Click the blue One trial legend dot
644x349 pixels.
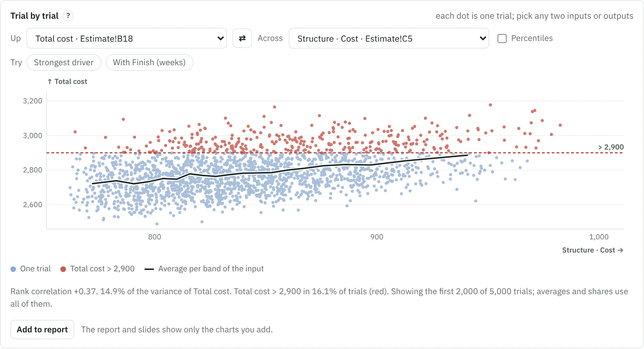(13, 269)
